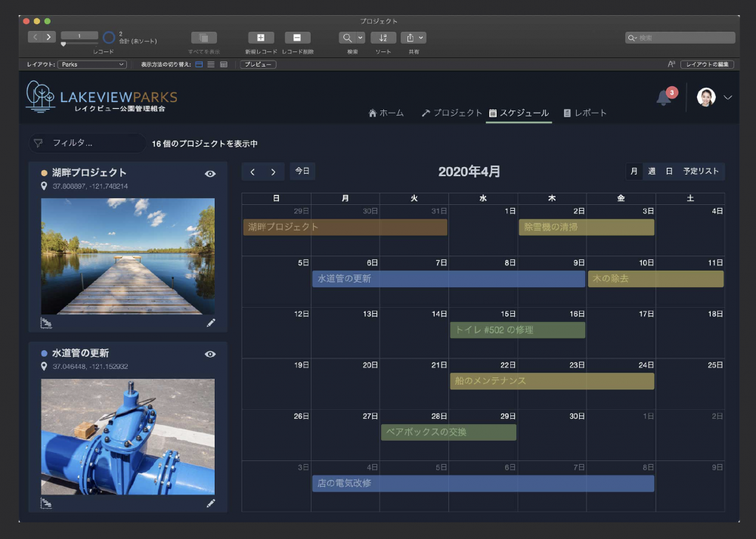756x539 pixels.
Task: Open task chart icon under 水道管の更新 photo
Action: coord(46,503)
